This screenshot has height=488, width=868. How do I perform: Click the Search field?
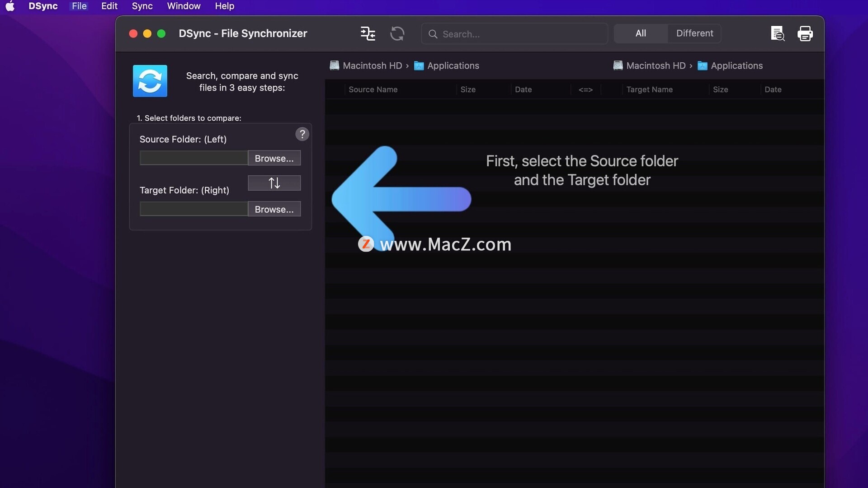tap(514, 34)
